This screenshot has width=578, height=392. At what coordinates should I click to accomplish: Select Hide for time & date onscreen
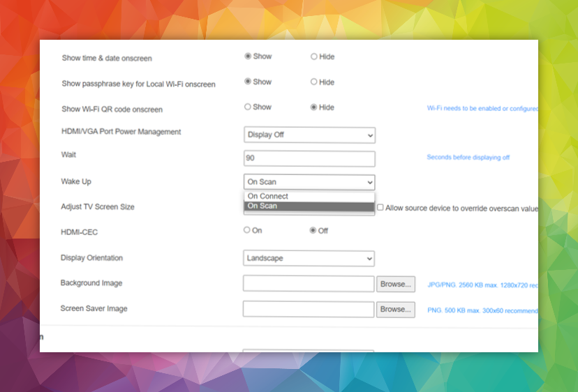(313, 56)
